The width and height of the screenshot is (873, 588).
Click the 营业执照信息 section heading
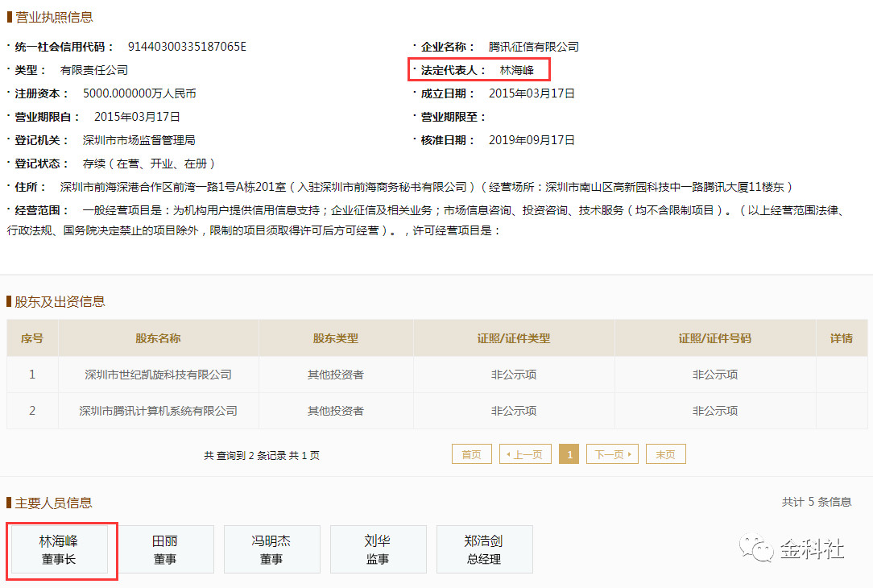pos(54,17)
